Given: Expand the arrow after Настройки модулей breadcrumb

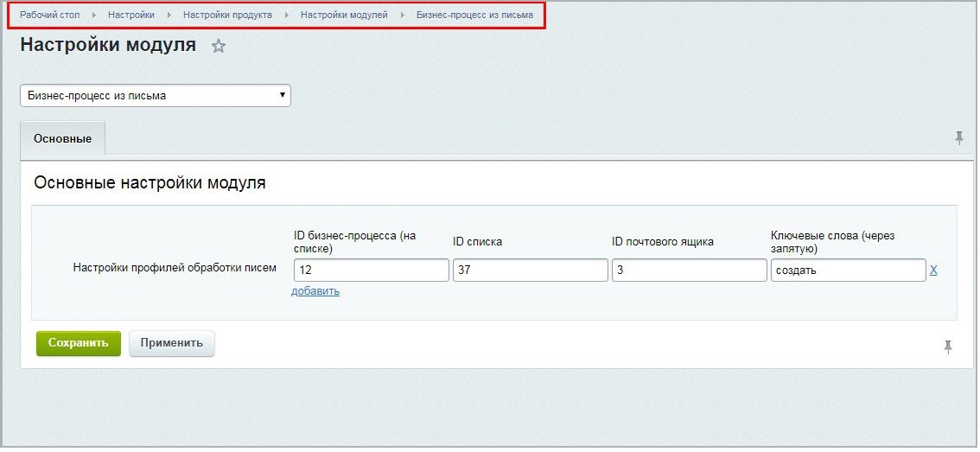Looking at the screenshot, I should tap(403, 16).
